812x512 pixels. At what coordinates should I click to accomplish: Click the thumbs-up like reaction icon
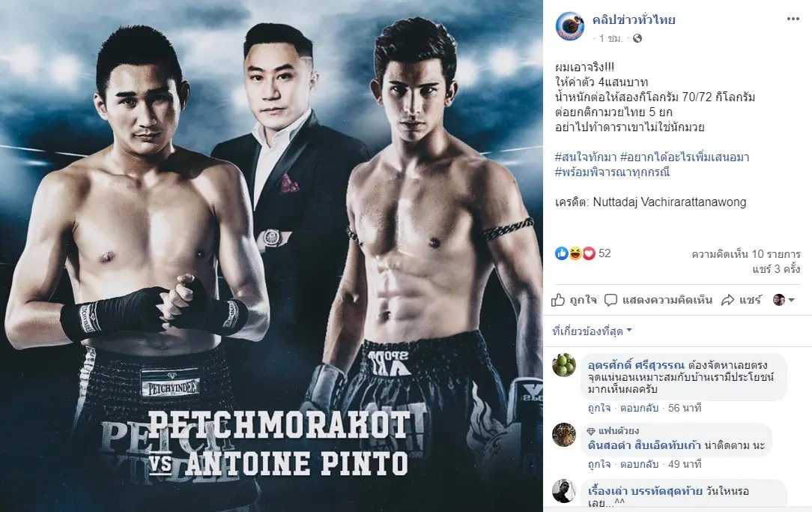tap(562, 253)
